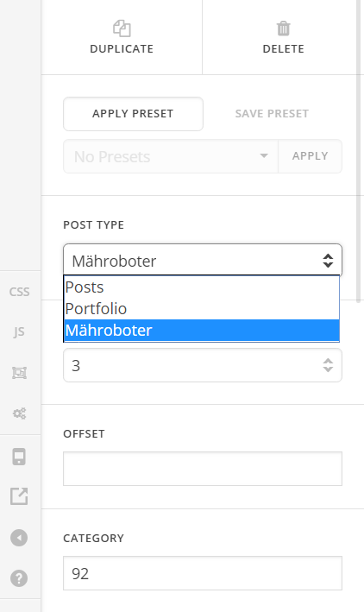Open the help question mark icon
364x612 pixels.
19,578
